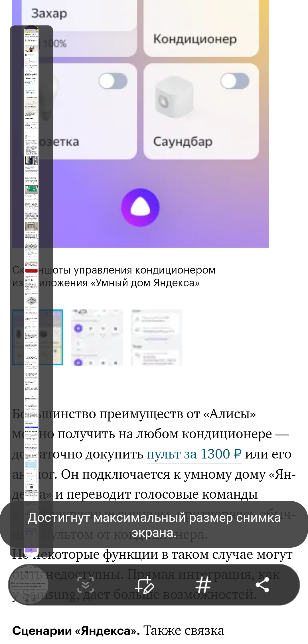This screenshot has width=308, height=644.
Task: Tap the max screenshot size toast message
Action: tap(154, 525)
